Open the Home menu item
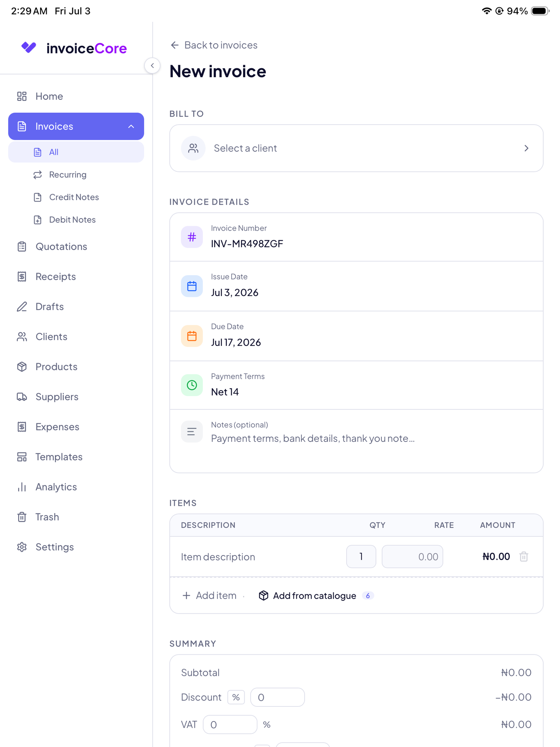The width and height of the screenshot is (560, 747). click(x=76, y=96)
